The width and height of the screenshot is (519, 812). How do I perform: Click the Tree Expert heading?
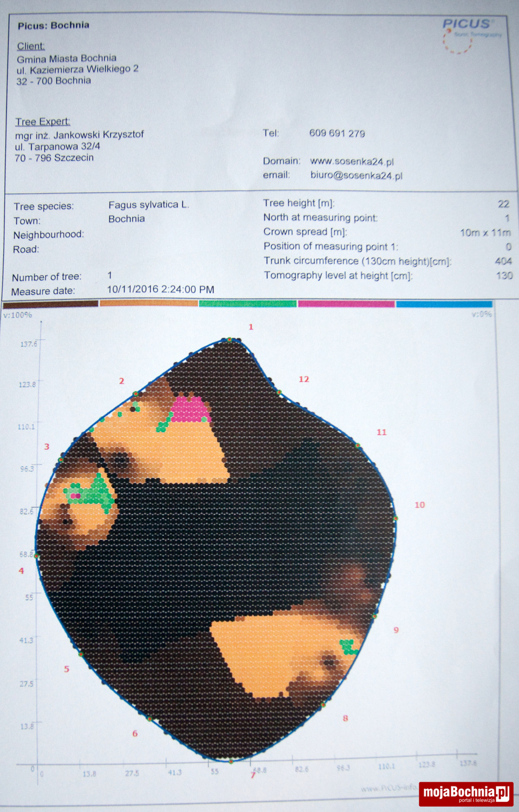(43, 122)
